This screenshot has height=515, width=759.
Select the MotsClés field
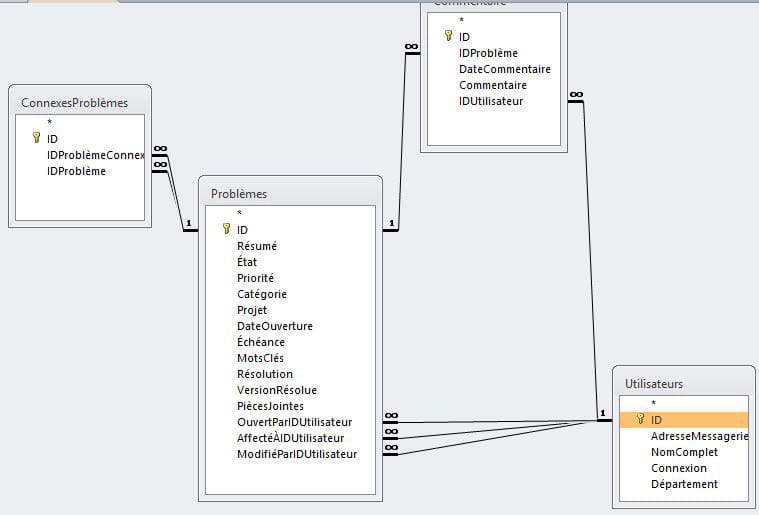[290, 358]
